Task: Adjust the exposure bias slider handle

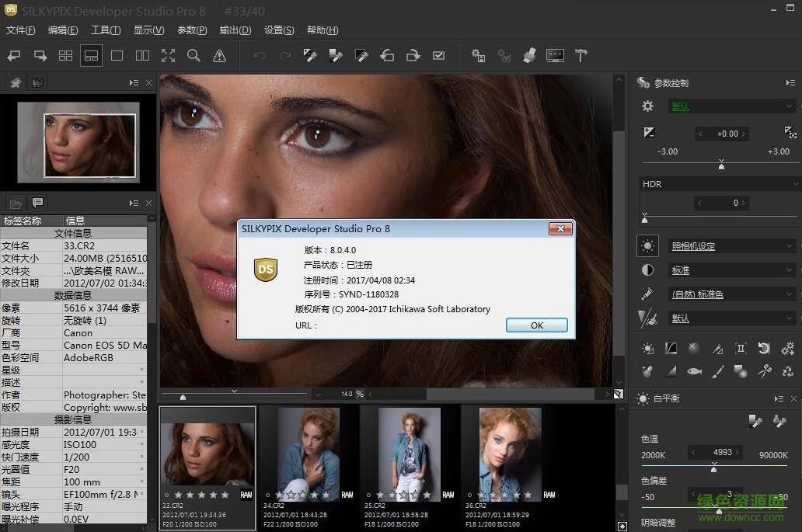Action: pos(721,165)
